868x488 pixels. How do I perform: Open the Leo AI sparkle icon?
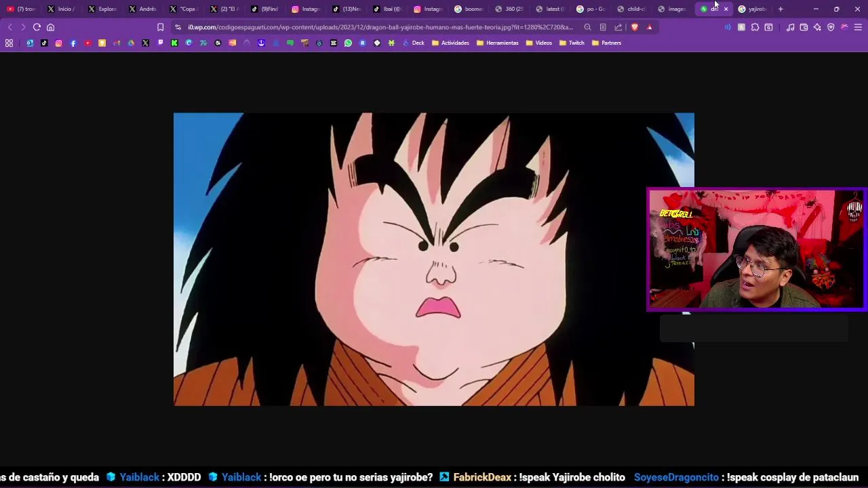click(x=817, y=27)
